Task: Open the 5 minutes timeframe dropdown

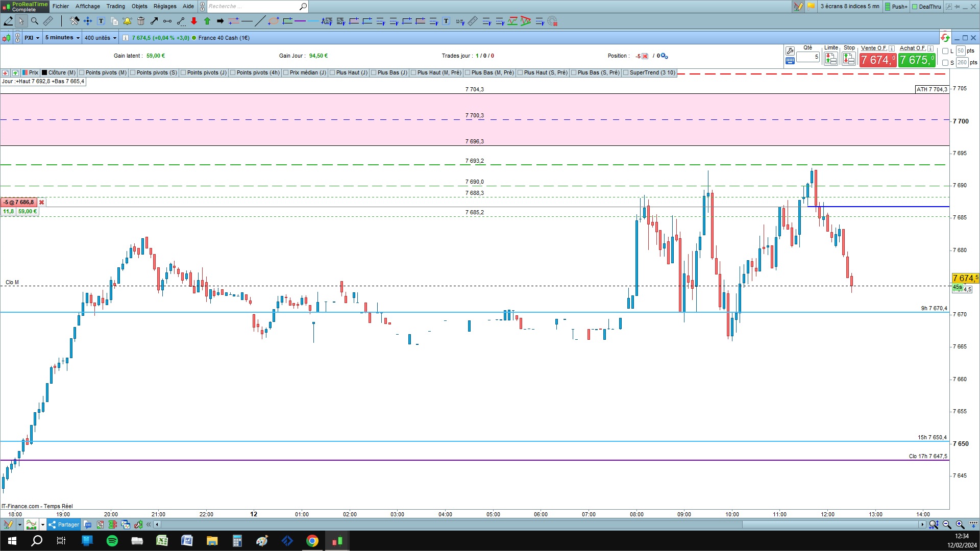Action: point(62,38)
